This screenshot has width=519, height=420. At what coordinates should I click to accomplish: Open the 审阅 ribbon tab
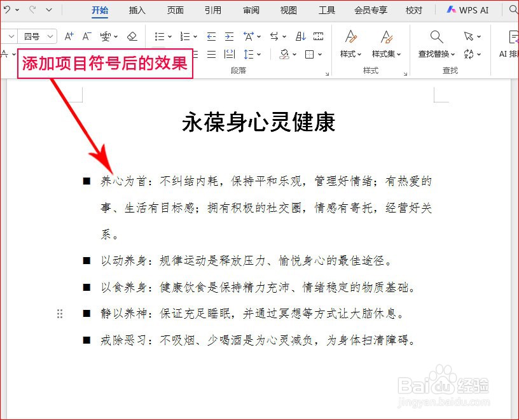pos(251,10)
